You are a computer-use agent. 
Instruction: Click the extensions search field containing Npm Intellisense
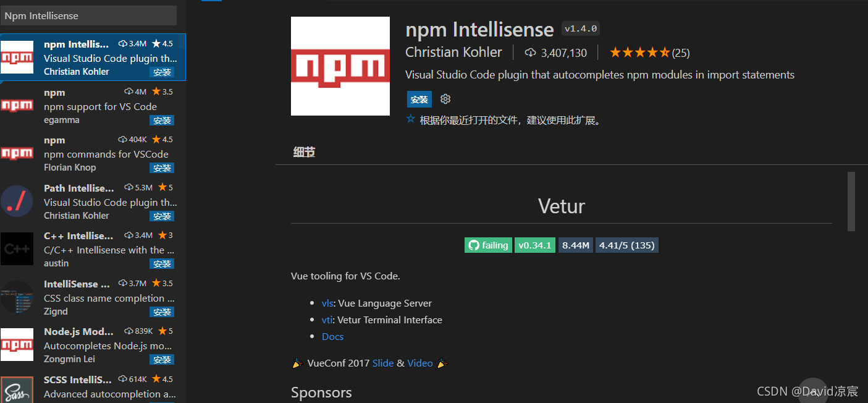click(89, 15)
